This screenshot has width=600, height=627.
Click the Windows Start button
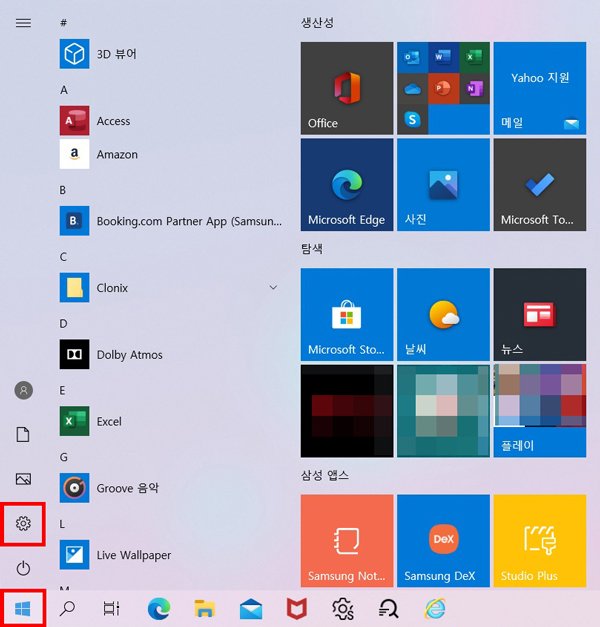23,609
